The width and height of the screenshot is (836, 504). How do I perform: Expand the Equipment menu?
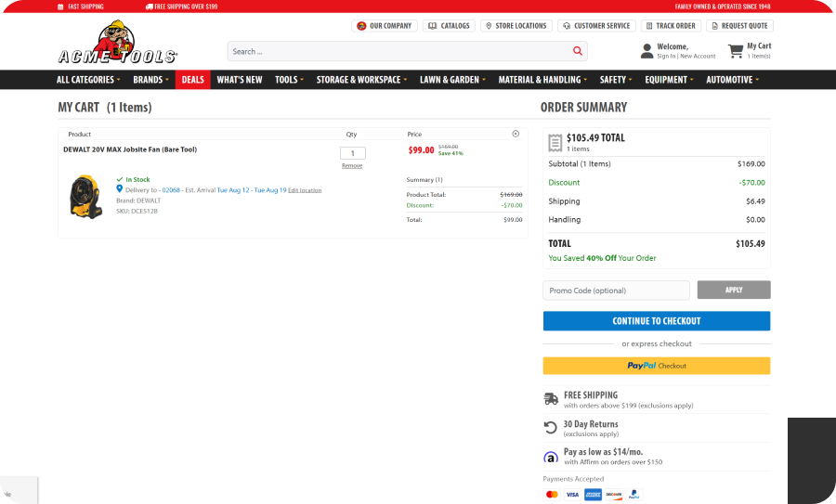669,80
